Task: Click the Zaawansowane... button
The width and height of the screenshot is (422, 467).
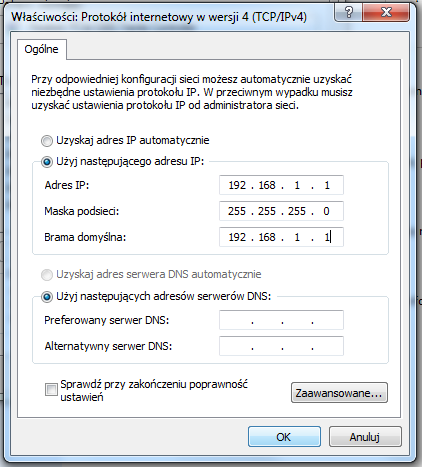Action: (x=339, y=393)
